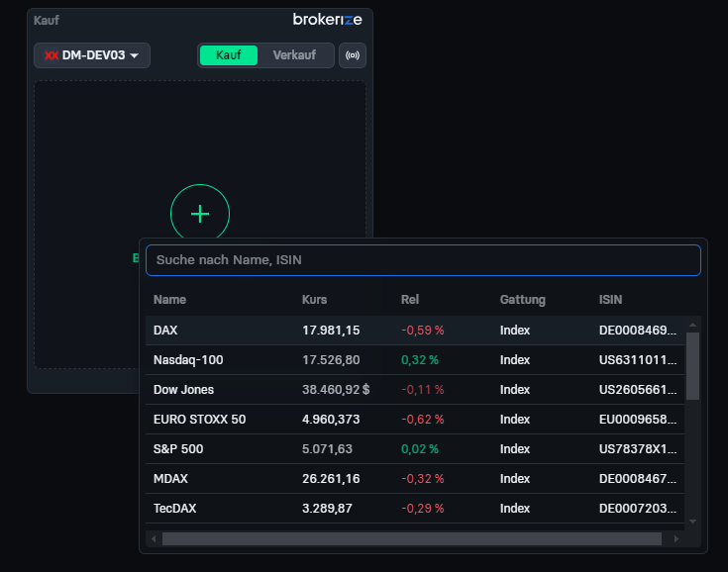This screenshot has width=728, height=572.
Task: Select the EURO STOXX 50 row
Action: tap(415, 420)
